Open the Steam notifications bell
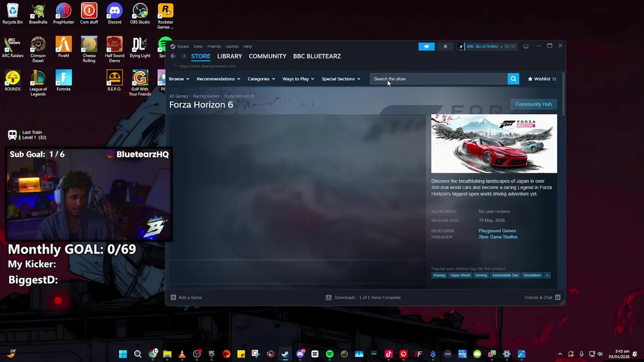The image size is (644, 362). click(x=445, y=46)
